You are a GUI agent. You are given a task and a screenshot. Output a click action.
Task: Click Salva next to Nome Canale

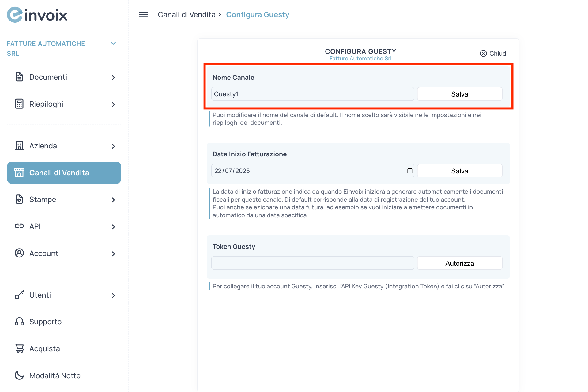459,94
